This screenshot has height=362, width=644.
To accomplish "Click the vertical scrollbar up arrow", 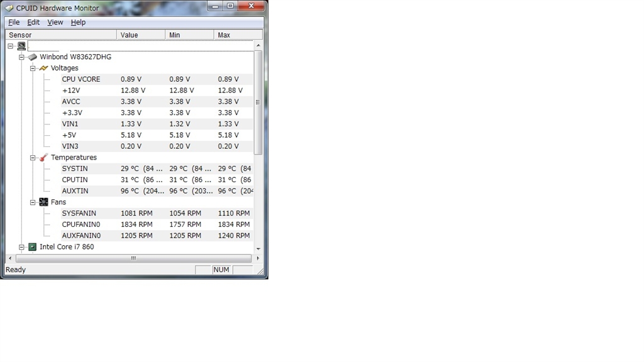I will coord(258,45).
